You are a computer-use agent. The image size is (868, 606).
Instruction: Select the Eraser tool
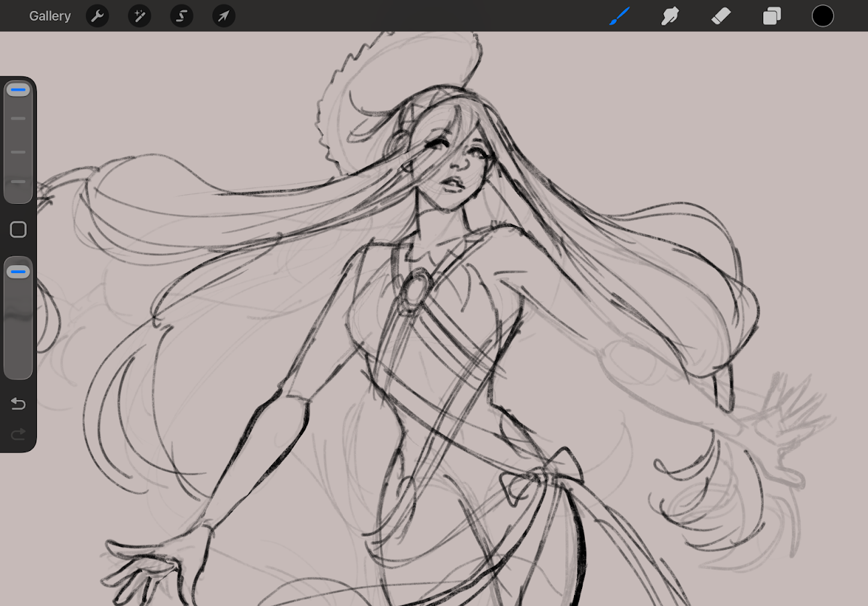(720, 16)
